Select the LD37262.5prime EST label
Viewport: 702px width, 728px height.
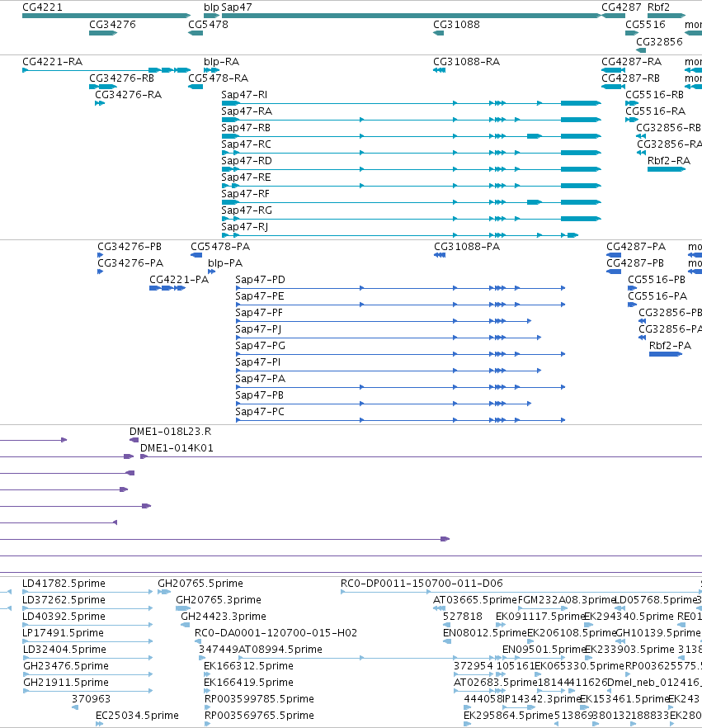64,600
